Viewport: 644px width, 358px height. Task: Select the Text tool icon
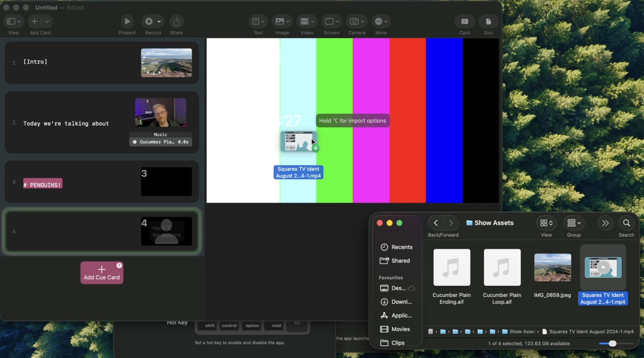pyautogui.click(x=256, y=21)
